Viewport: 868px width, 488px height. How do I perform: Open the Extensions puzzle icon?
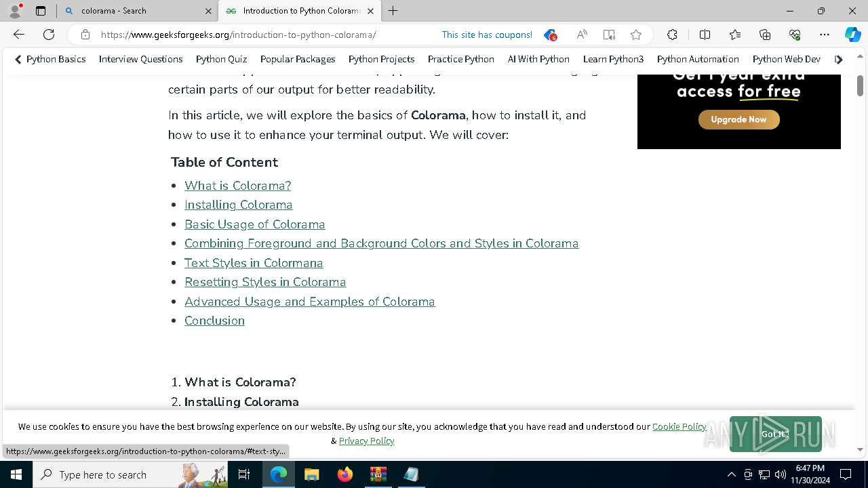(x=672, y=35)
